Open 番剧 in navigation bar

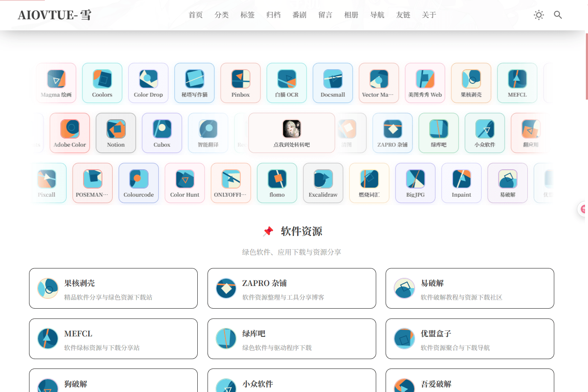[299, 15]
